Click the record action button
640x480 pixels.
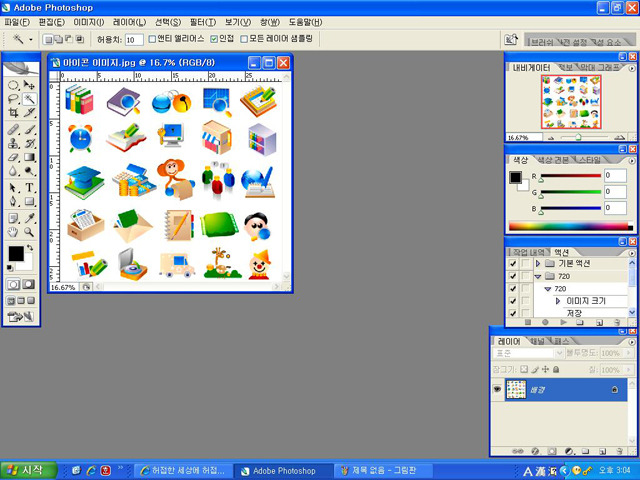tap(545, 322)
